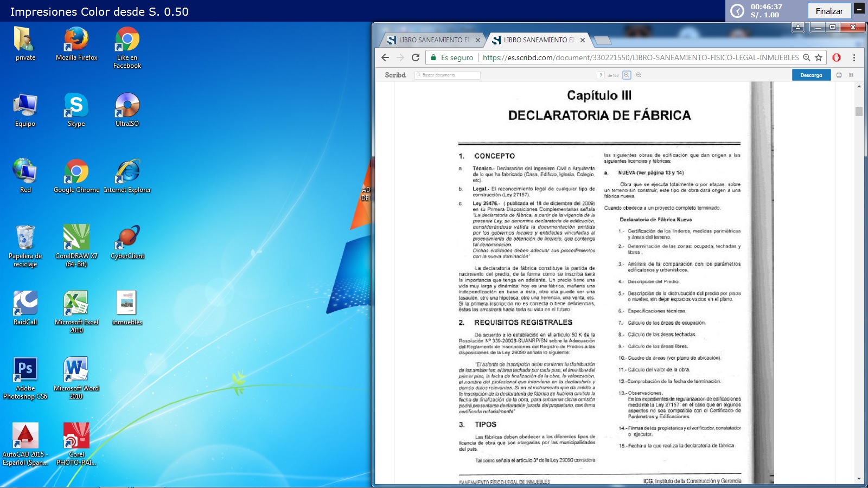Toggle Scribd fullscreen view icon
The width and height of the screenshot is (868, 488).
click(x=851, y=75)
